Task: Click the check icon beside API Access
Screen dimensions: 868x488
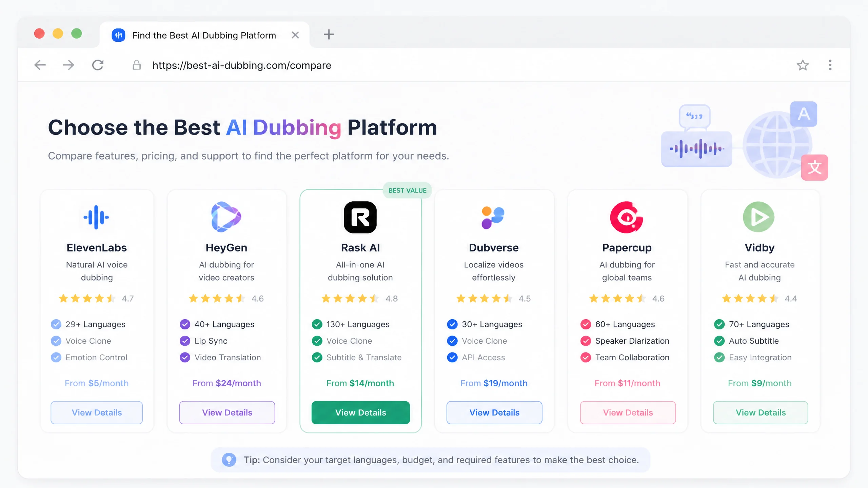Action: point(452,357)
